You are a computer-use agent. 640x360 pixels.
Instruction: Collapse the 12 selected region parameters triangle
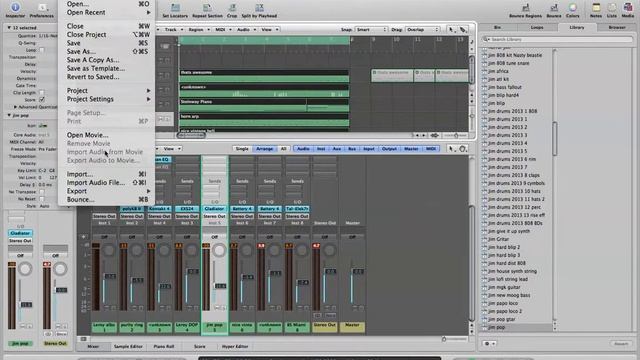point(9,28)
